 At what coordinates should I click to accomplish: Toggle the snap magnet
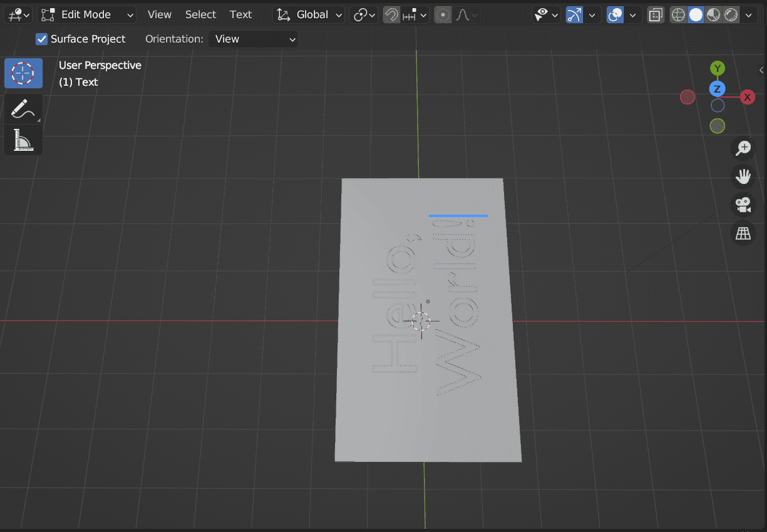(391, 14)
